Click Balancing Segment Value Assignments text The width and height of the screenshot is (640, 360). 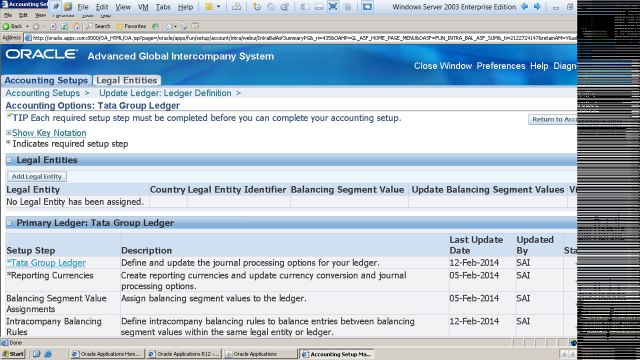pyautogui.click(x=56, y=304)
